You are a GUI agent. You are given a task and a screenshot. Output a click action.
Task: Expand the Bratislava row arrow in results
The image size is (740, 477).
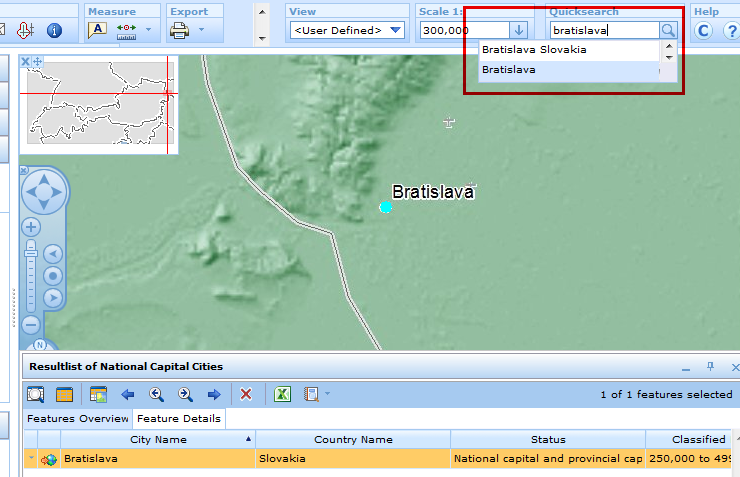tap(32, 459)
